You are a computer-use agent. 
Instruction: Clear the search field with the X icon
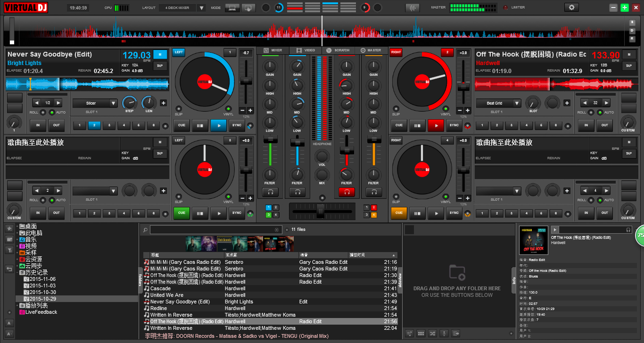pyautogui.click(x=277, y=230)
